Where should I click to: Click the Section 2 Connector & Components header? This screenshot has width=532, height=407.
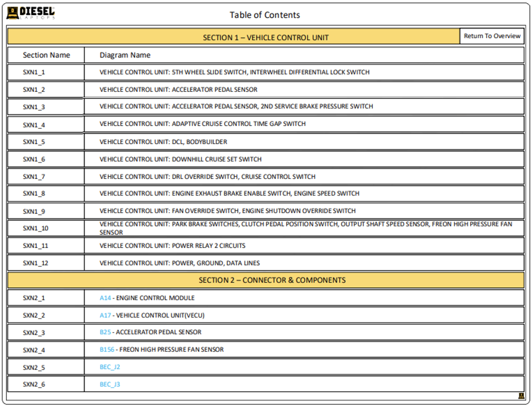(x=272, y=280)
